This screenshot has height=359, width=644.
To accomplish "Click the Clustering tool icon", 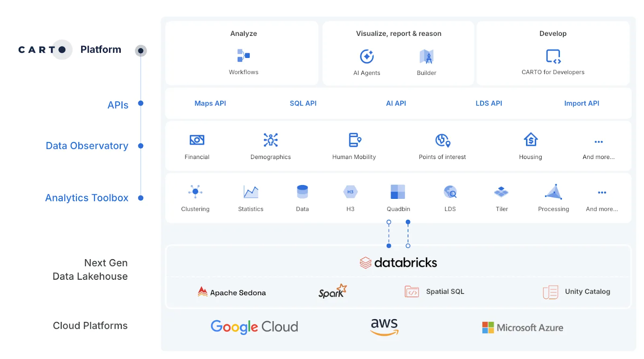I will tap(195, 192).
